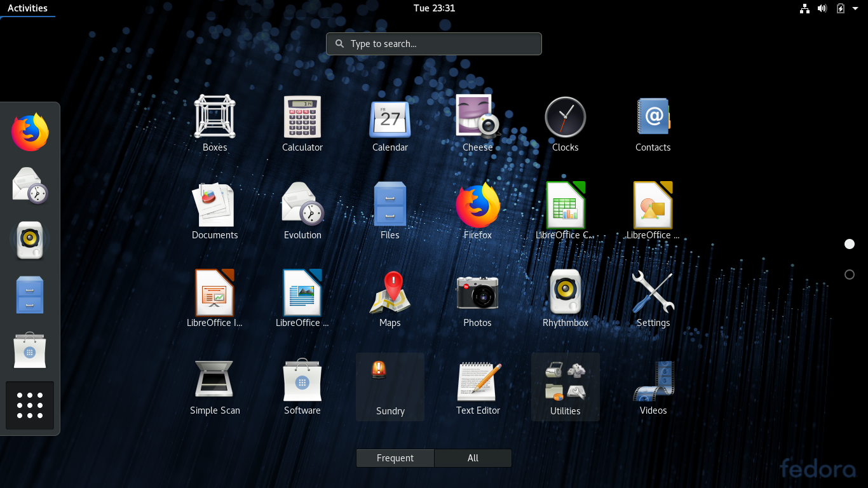Click the wired network status icon
Viewport: 868px width, 488px height.
pos(804,8)
